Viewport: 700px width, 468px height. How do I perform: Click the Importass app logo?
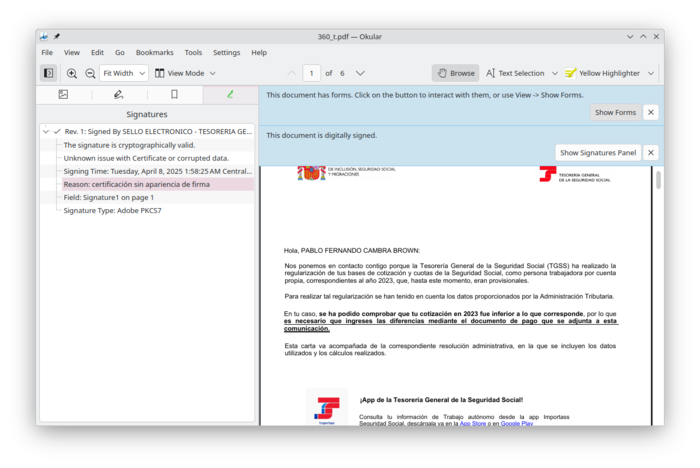(327, 409)
